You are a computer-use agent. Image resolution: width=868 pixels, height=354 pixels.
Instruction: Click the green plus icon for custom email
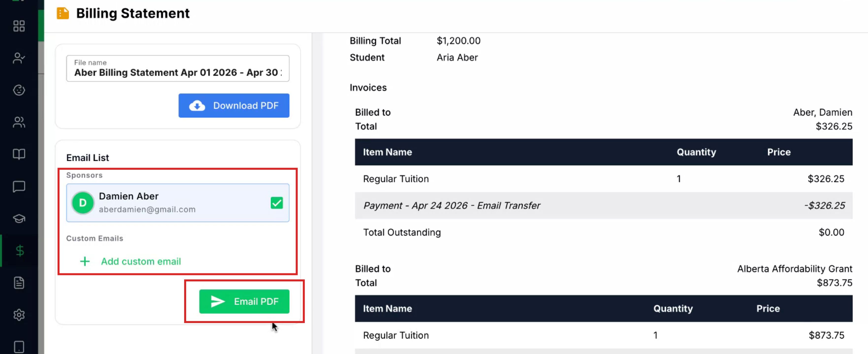[85, 261]
